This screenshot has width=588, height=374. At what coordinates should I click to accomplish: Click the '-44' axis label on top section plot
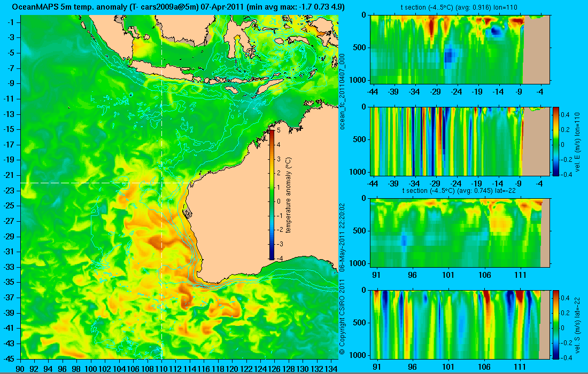pos(372,91)
